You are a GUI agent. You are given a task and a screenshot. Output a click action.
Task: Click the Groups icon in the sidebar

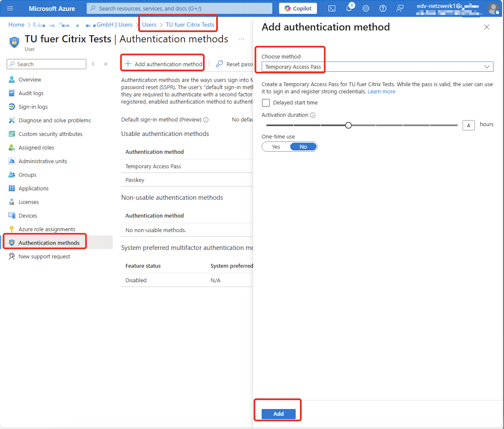coord(11,175)
